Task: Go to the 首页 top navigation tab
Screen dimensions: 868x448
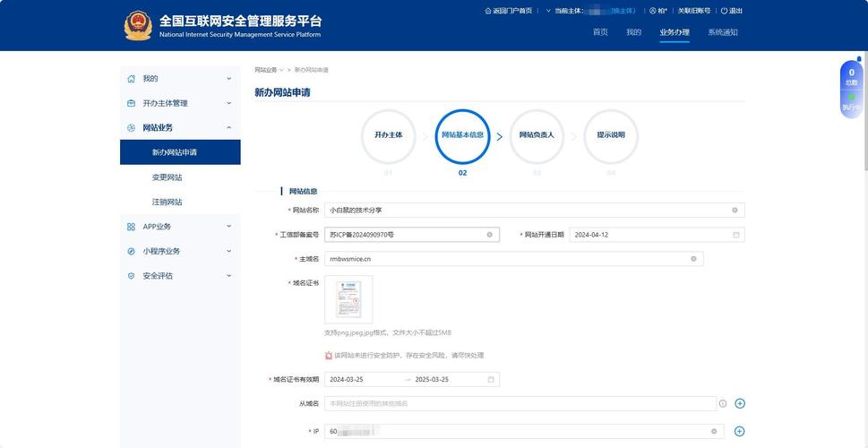Action: tap(600, 32)
